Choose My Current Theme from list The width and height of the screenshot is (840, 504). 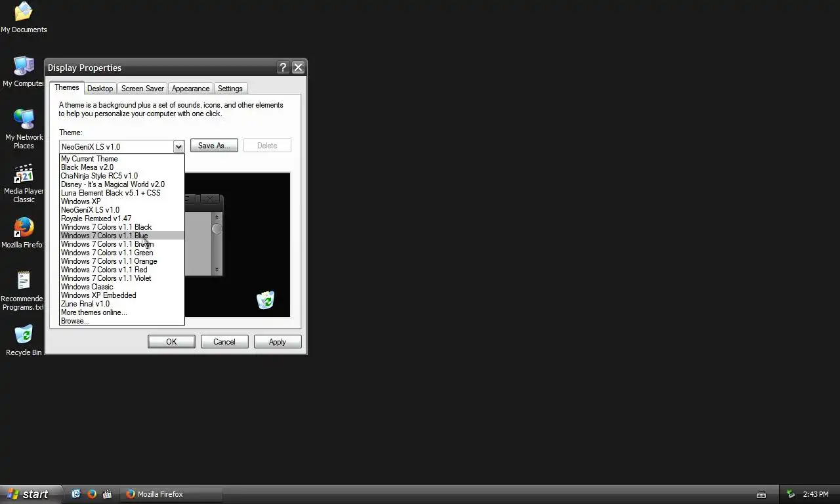[x=122, y=159]
